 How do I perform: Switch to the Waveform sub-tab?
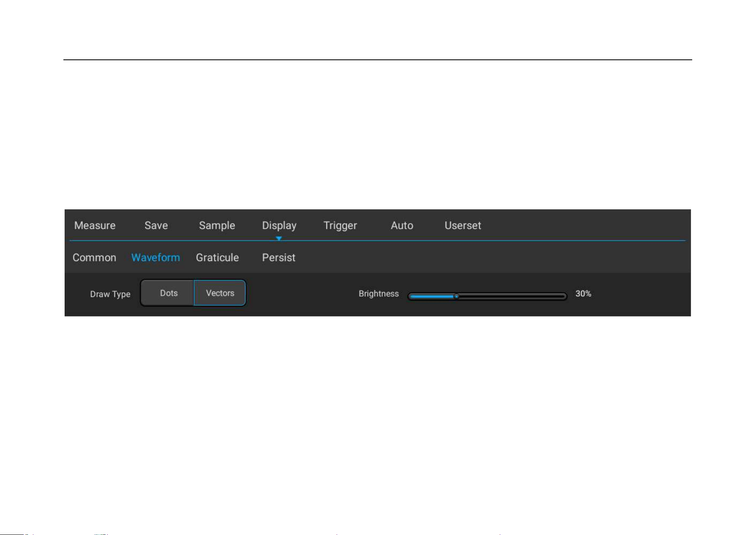(155, 258)
